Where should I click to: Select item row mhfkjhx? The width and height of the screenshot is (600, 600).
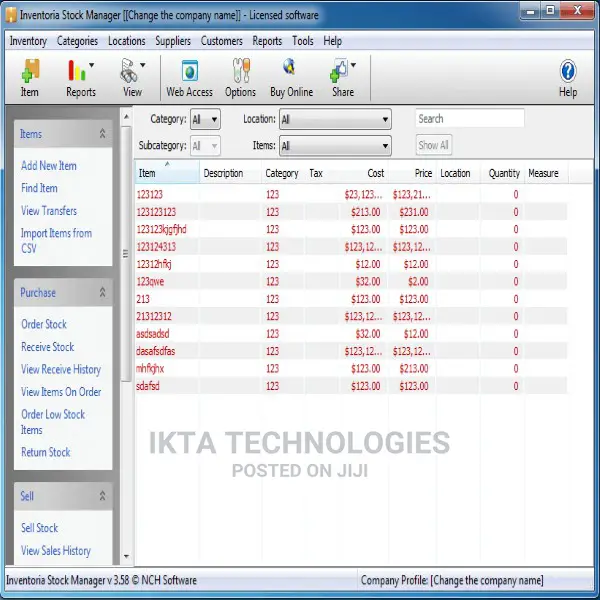[x=351, y=368]
